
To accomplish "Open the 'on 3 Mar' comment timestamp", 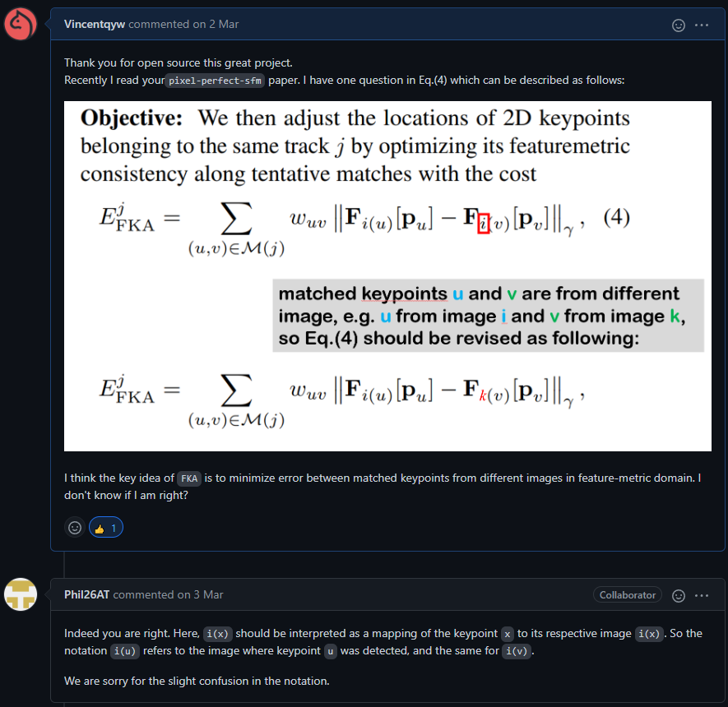I will click(x=201, y=594).
